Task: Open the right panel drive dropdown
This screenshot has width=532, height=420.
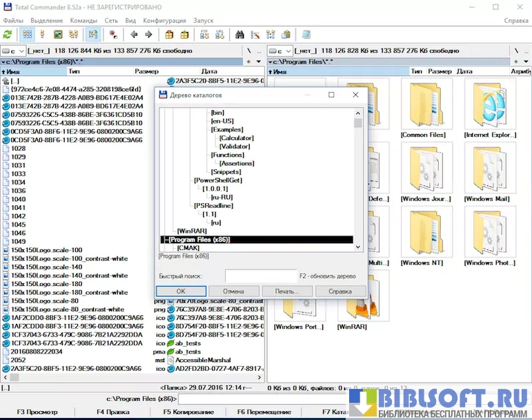Action: point(280,50)
